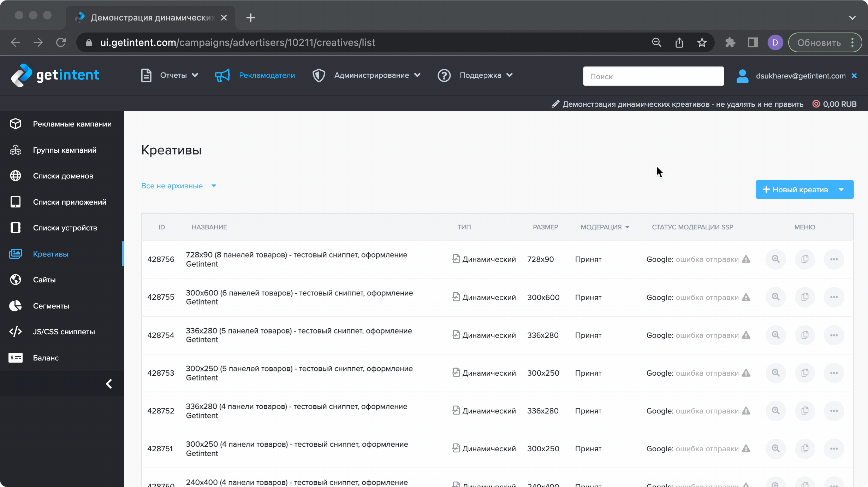This screenshot has width=868, height=487.
Task: Open arrow dropdown on 'Новый креатив' button
Action: click(842, 190)
